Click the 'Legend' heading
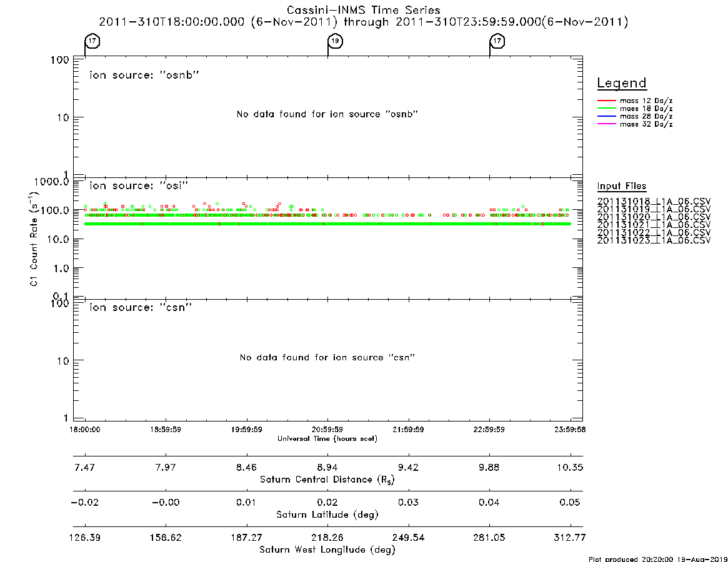 pos(622,83)
